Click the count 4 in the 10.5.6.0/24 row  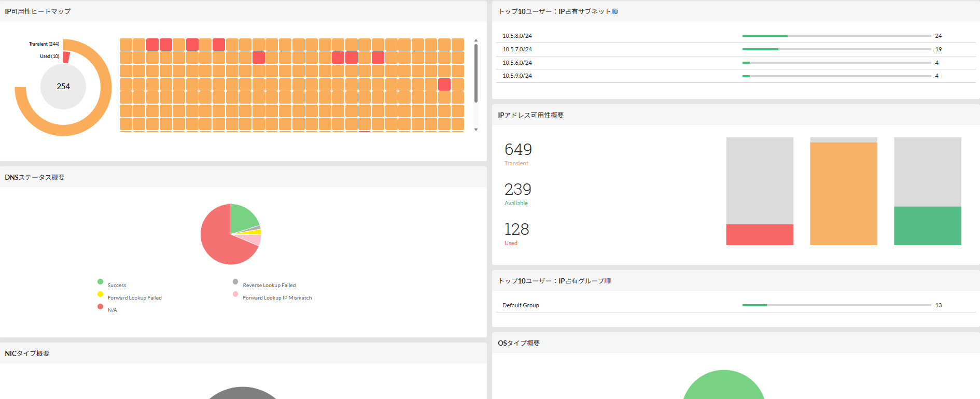pyautogui.click(x=937, y=63)
